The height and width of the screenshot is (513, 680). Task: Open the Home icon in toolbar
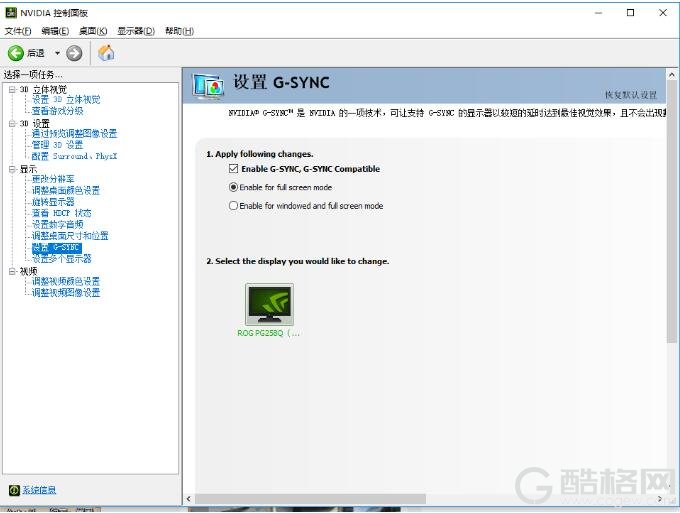(106, 53)
